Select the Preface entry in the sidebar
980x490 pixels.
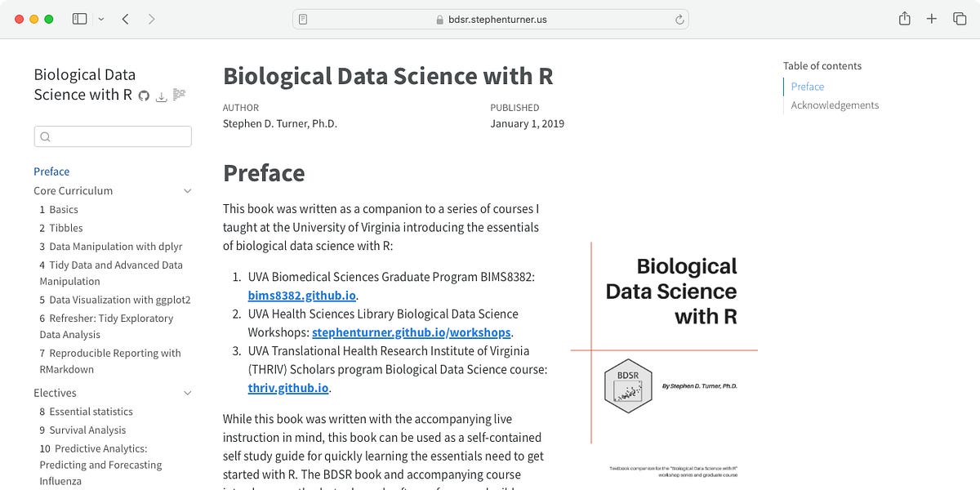(x=51, y=171)
